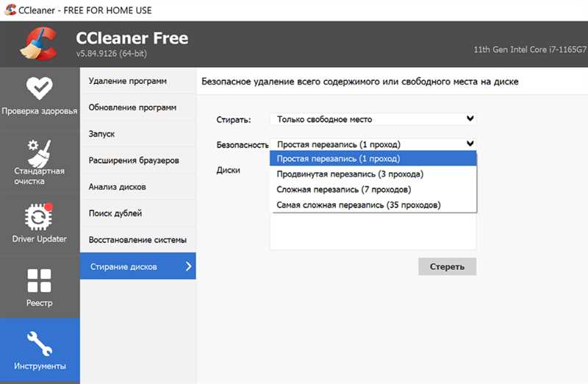Screen dimensions: 588x384
Task: Click the Безопасное удаление heading text
Action: [359, 82]
